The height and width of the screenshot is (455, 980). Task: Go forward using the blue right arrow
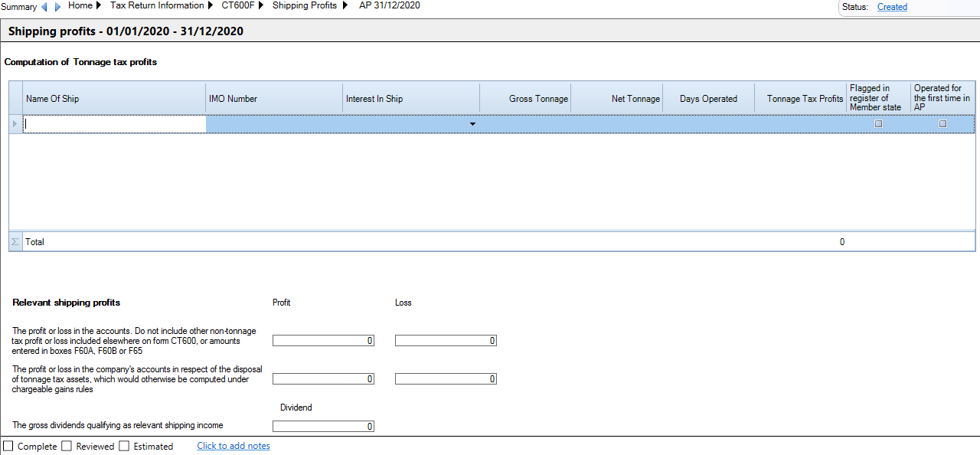pos(57,7)
